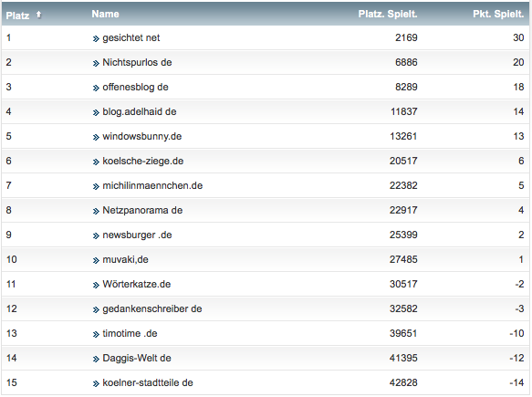The height and width of the screenshot is (397, 532).
Task: Click the arrow icon before gesichtet net
Action: pos(96,39)
